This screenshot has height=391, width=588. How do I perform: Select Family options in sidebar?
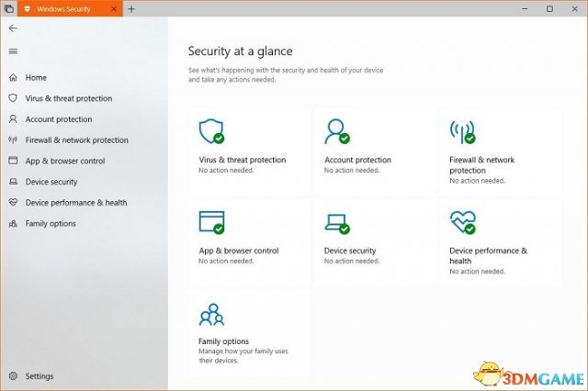[x=51, y=224]
